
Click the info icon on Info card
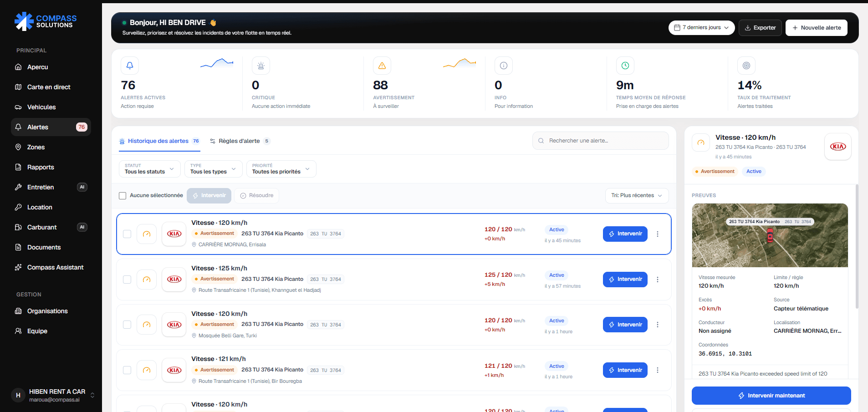(x=504, y=66)
